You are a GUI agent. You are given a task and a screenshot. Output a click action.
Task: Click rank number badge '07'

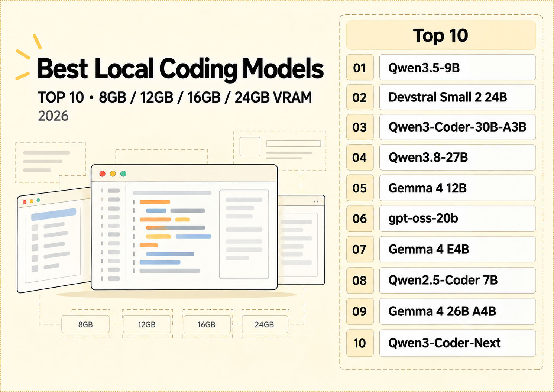[x=360, y=249]
